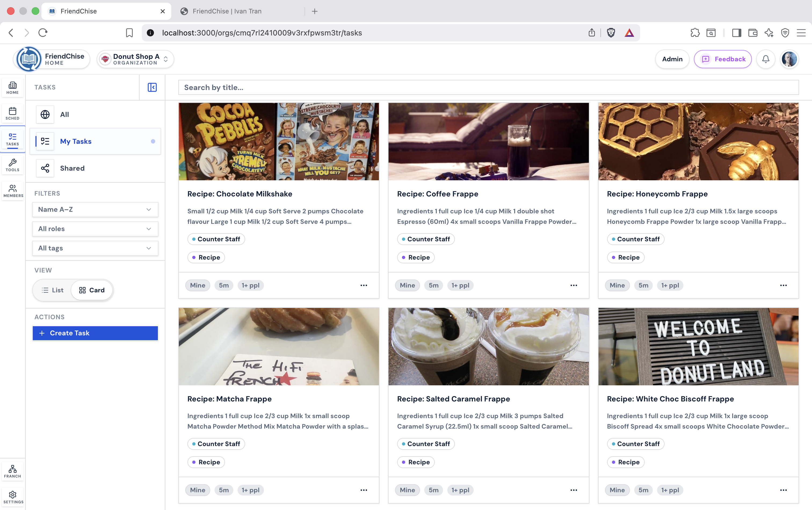
Task: Click the honeycomb chocolate thumbnail image
Action: pyautogui.click(x=698, y=142)
